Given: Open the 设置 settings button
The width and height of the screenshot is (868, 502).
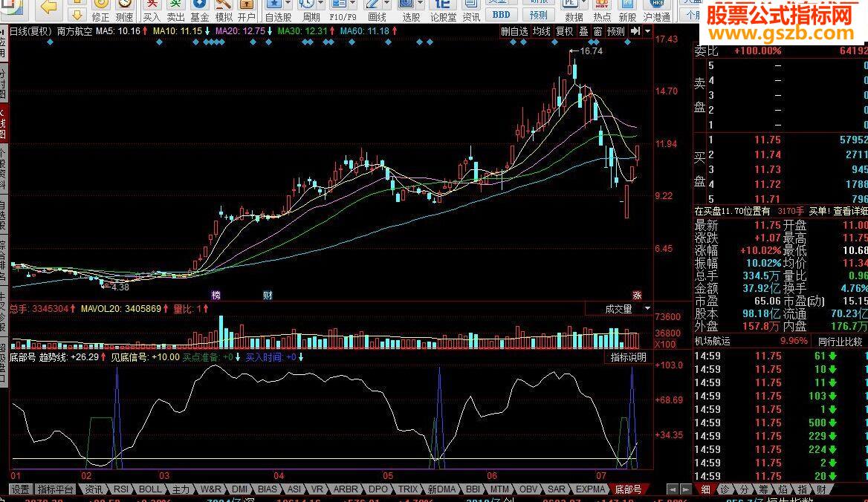Looking at the screenshot, I should pos(21,489).
